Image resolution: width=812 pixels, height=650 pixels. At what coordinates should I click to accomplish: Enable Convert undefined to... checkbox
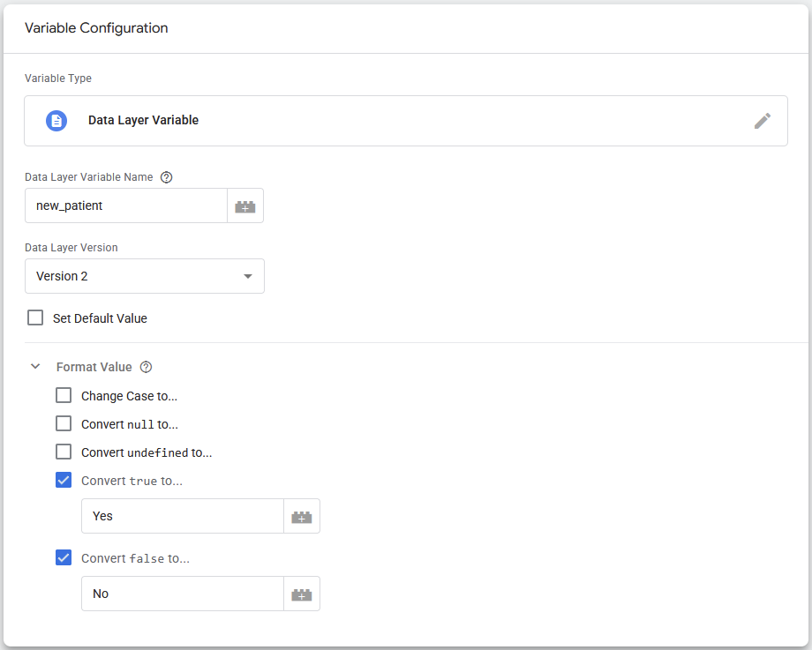tap(64, 452)
